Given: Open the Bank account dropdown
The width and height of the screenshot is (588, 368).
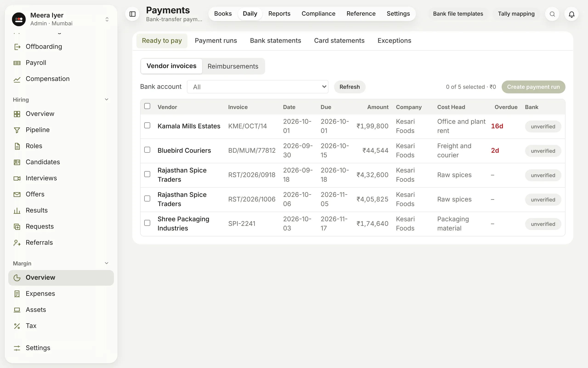Looking at the screenshot, I should pos(257,87).
